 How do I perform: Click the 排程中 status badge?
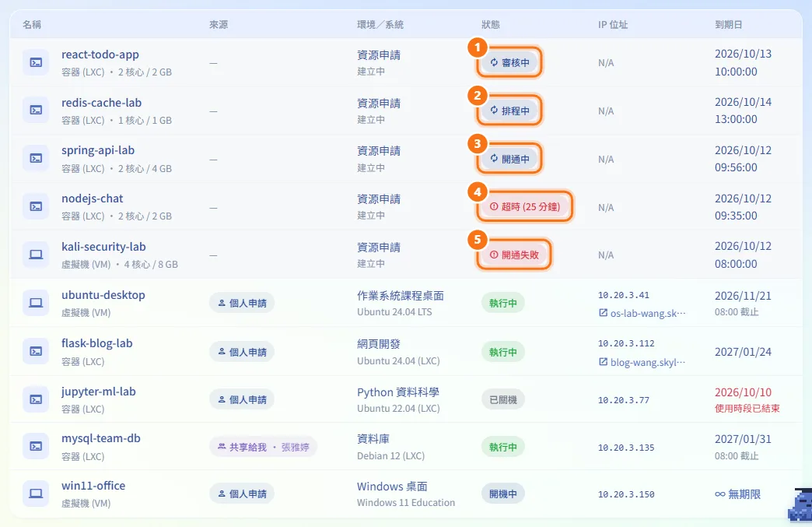tap(509, 111)
